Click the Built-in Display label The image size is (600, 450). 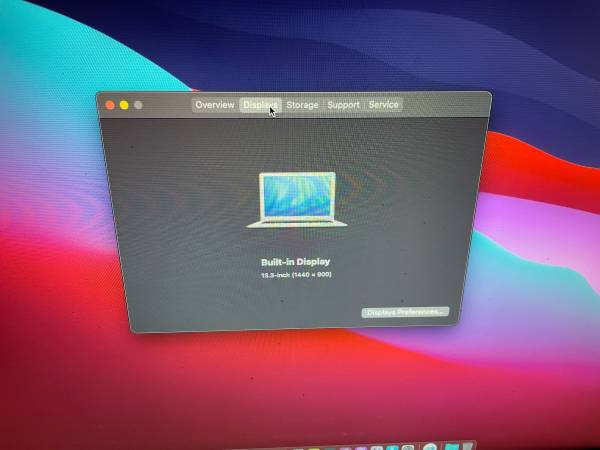point(297,262)
